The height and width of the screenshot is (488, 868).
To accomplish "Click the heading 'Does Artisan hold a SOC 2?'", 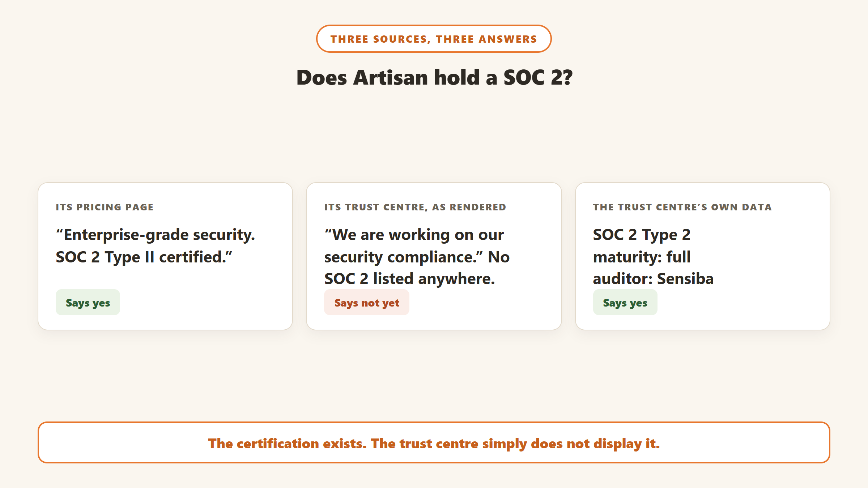I will (x=434, y=77).
